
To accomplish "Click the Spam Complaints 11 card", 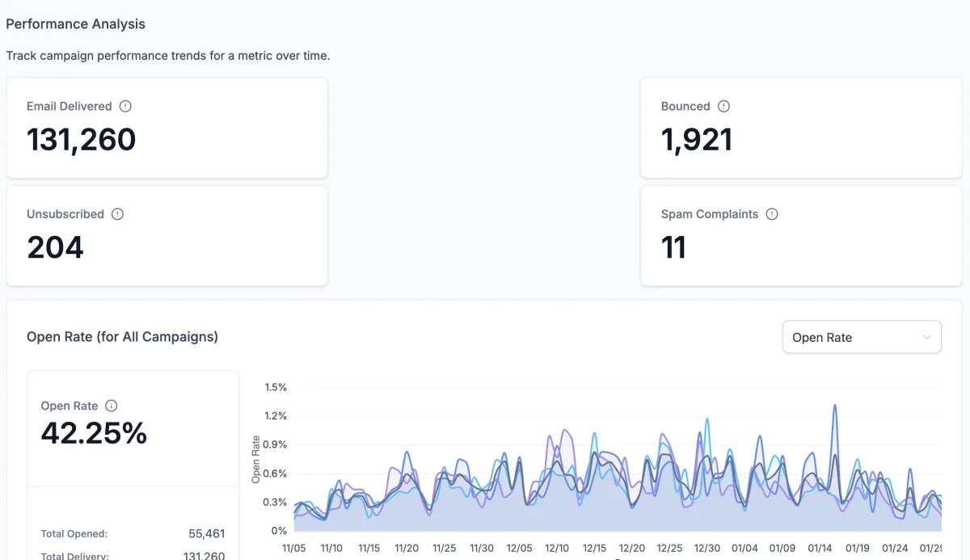I will click(801, 236).
